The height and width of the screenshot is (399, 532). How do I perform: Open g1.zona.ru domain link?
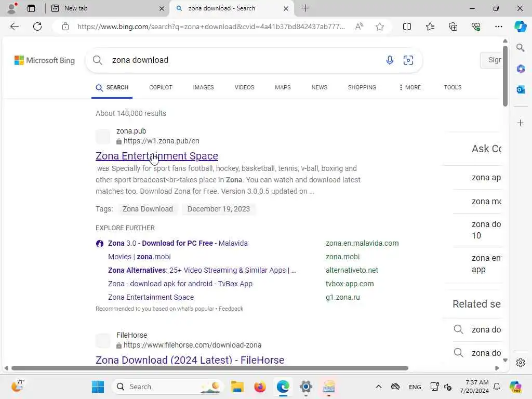343,297
